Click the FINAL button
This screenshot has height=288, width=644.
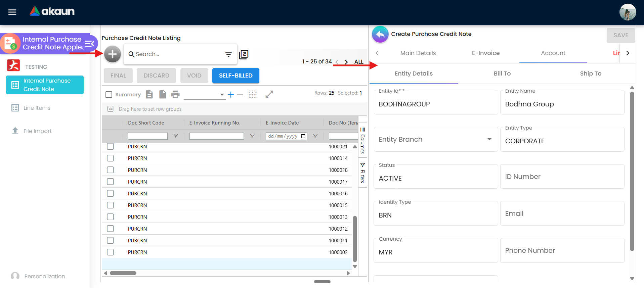pos(118,76)
